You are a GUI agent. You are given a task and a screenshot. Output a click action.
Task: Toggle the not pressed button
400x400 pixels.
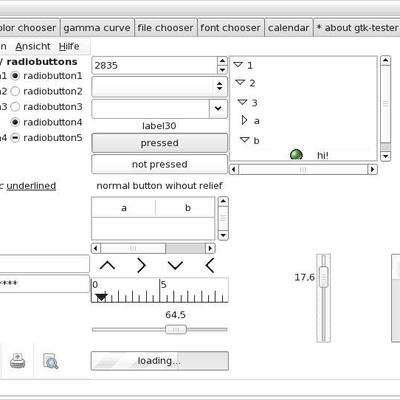[159, 164]
